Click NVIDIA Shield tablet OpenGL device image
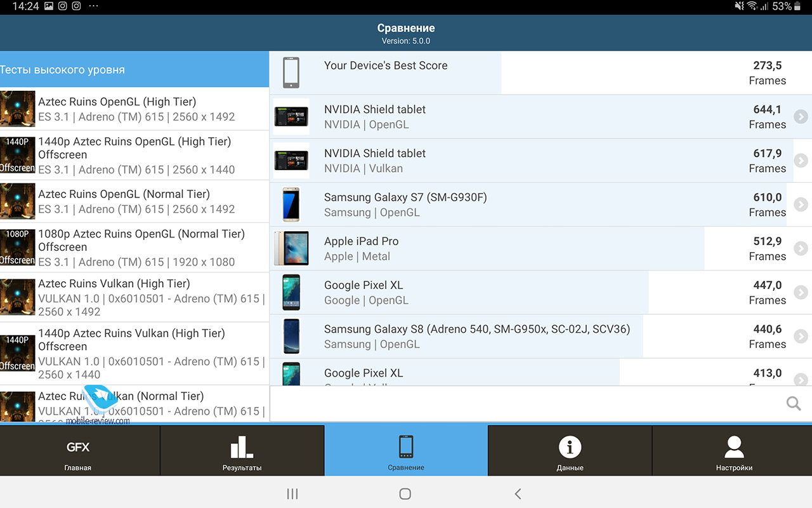This screenshot has height=508, width=812. [x=292, y=117]
